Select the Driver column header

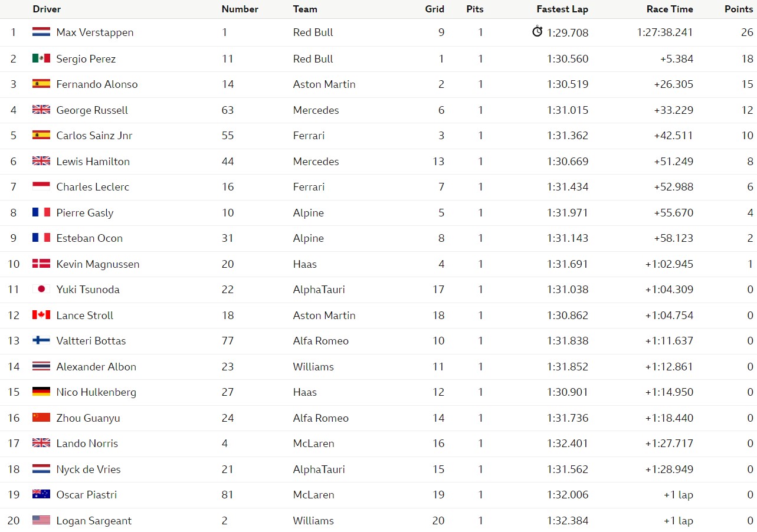[47, 9]
